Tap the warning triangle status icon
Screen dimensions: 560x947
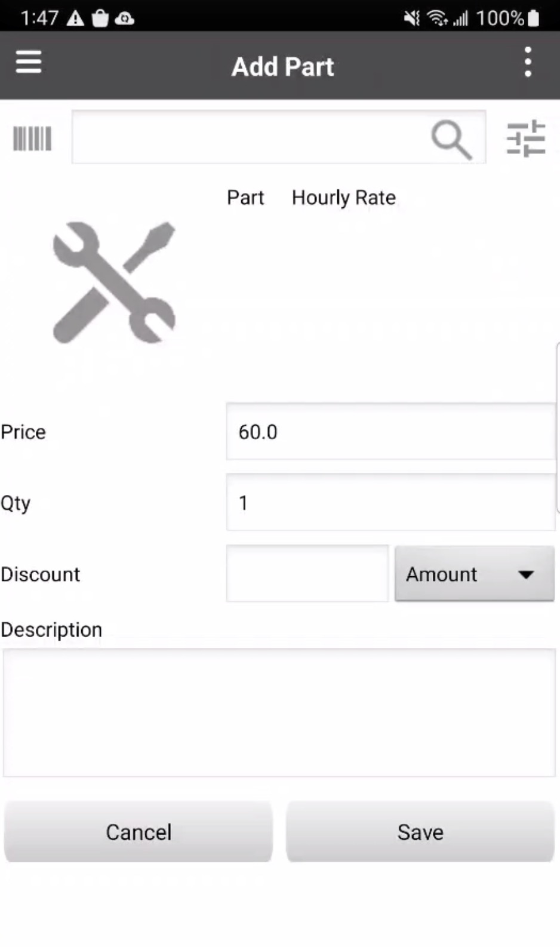pyautogui.click(x=75, y=19)
